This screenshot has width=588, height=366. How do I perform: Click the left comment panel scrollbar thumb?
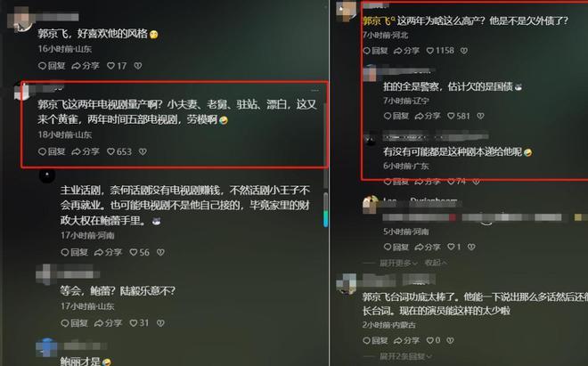tap(325, 209)
